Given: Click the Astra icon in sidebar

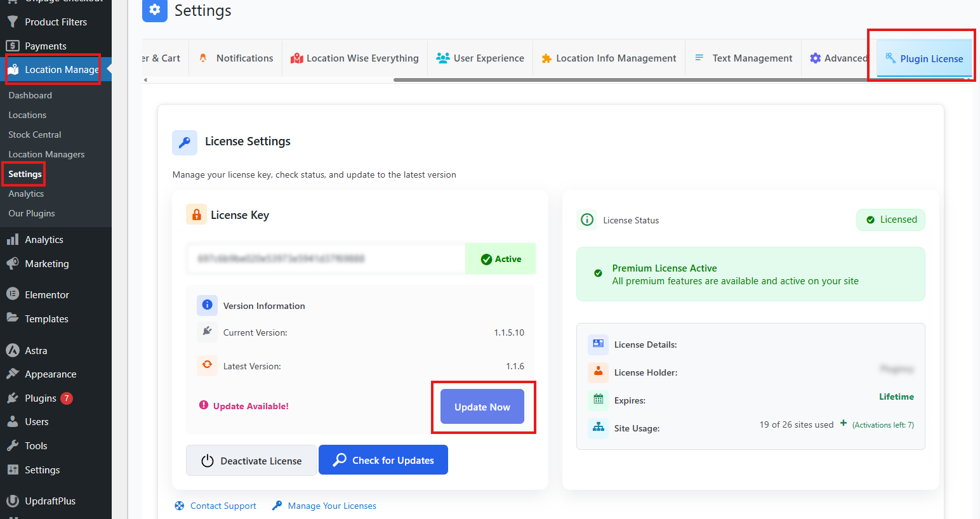Looking at the screenshot, I should coord(13,350).
